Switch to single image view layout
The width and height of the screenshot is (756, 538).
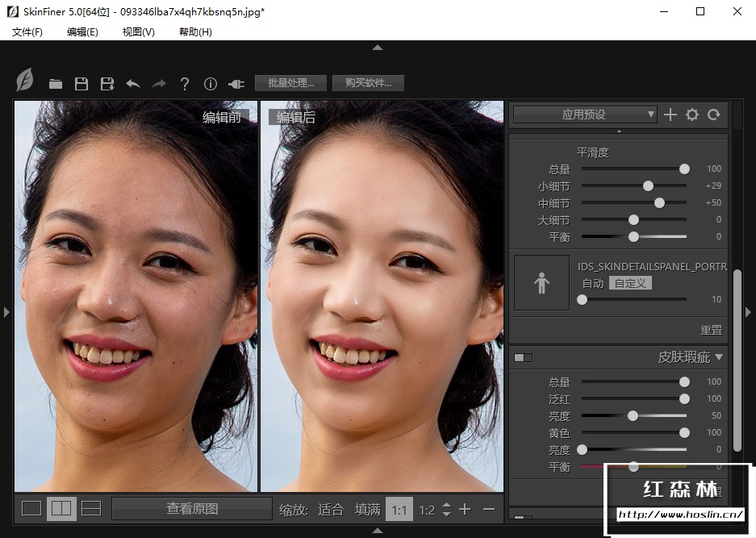point(31,508)
